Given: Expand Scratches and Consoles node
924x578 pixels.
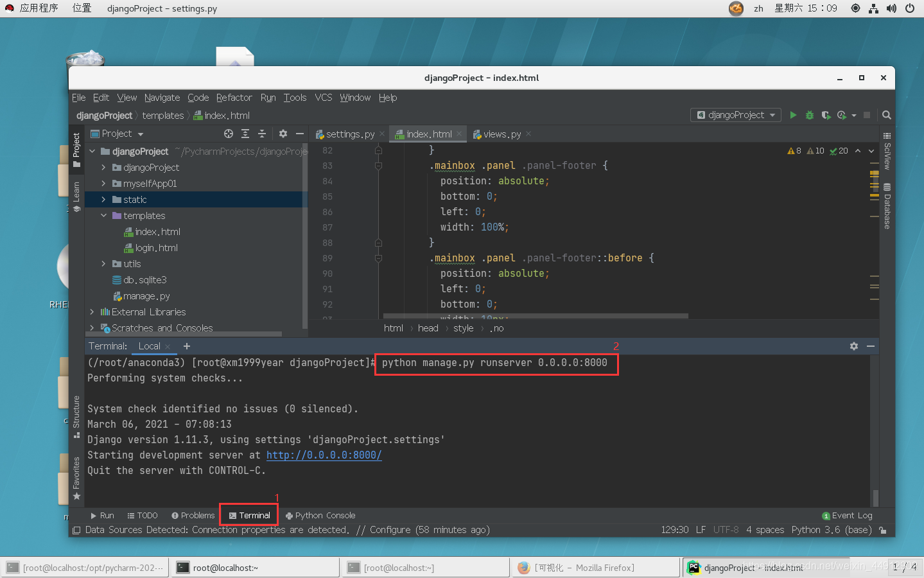Looking at the screenshot, I should 92,328.
